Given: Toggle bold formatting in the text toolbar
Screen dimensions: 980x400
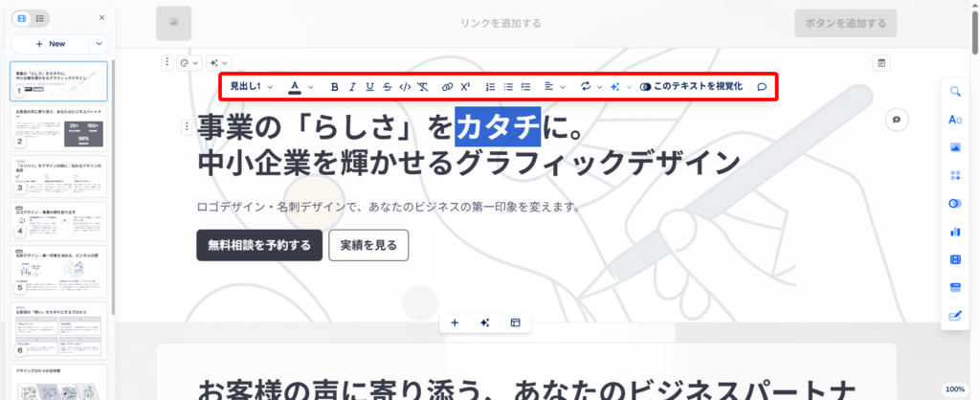Looking at the screenshot, I should (x=335, y=87).
